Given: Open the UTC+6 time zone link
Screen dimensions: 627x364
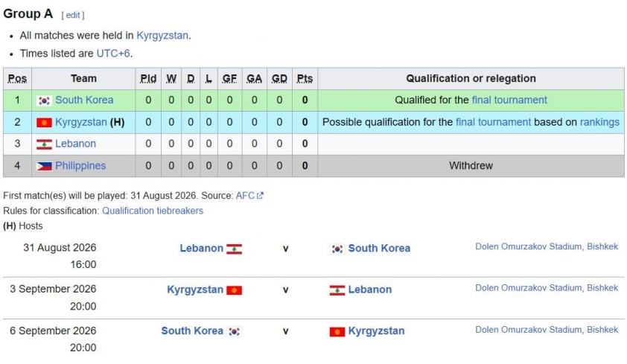Looking at the screenshot, I should pos(113,54).
